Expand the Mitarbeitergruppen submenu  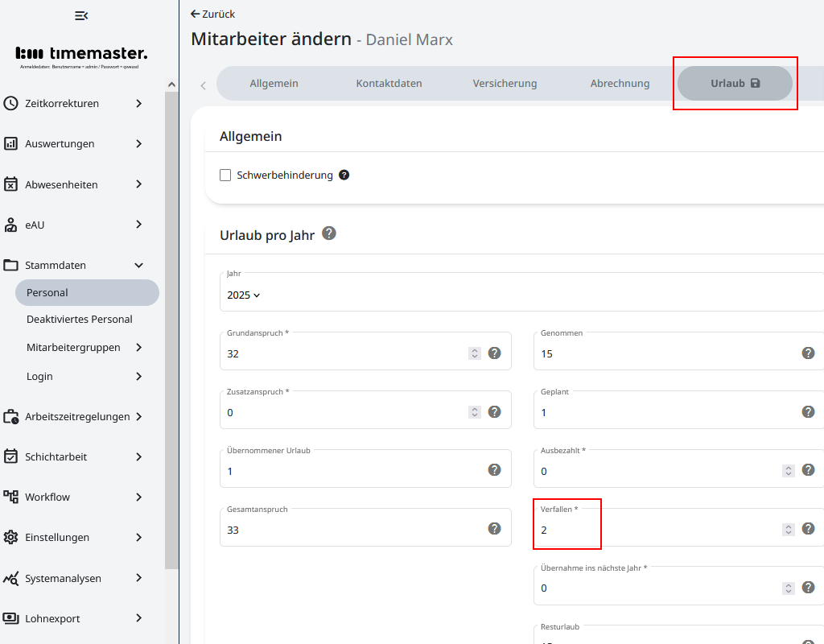tap(138, 348)
